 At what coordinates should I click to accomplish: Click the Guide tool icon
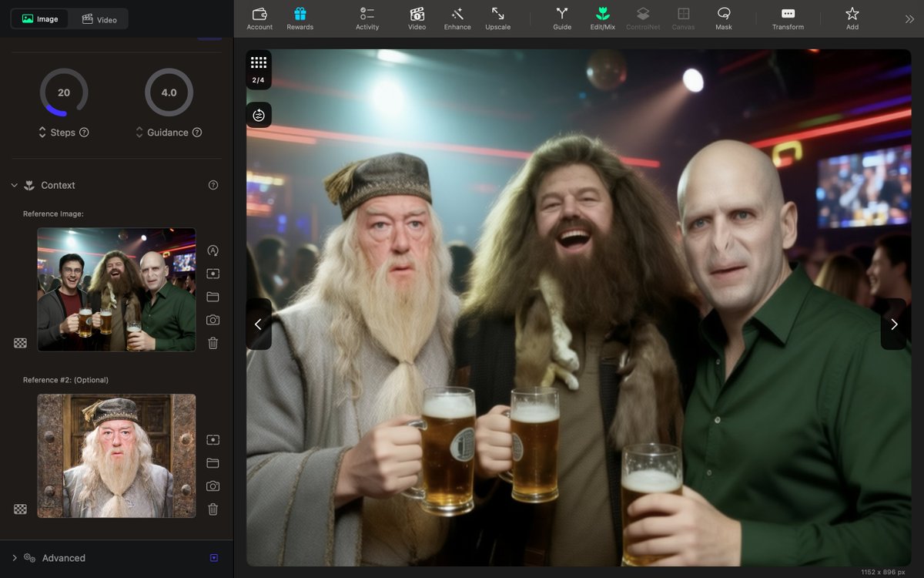[x=562, y=18]
